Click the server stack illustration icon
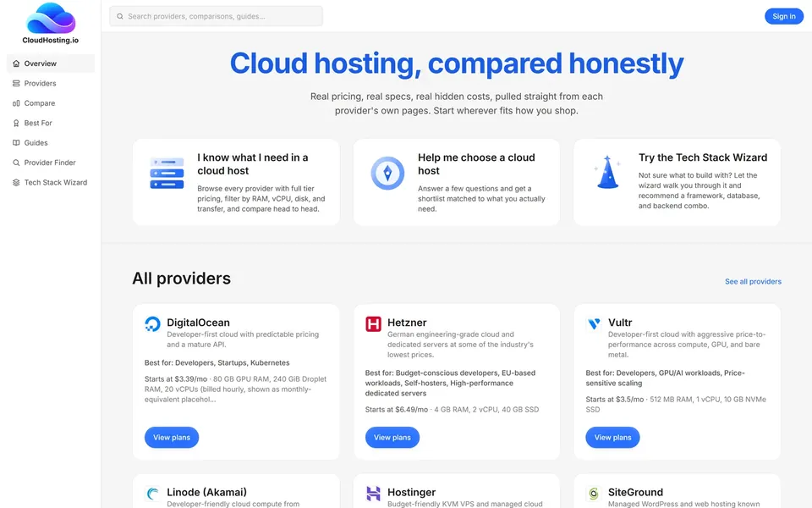 [167, 173]
